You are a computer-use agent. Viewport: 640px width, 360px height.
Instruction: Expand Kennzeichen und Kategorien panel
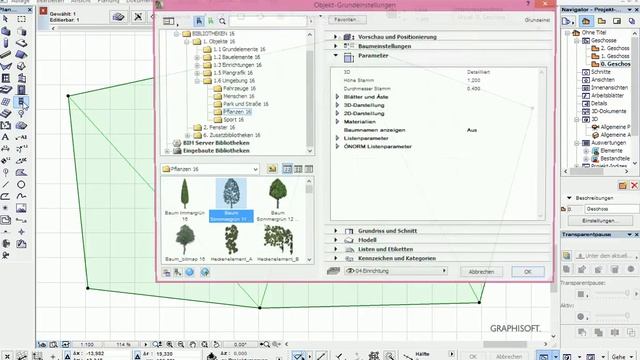click(x=335, y=258)
